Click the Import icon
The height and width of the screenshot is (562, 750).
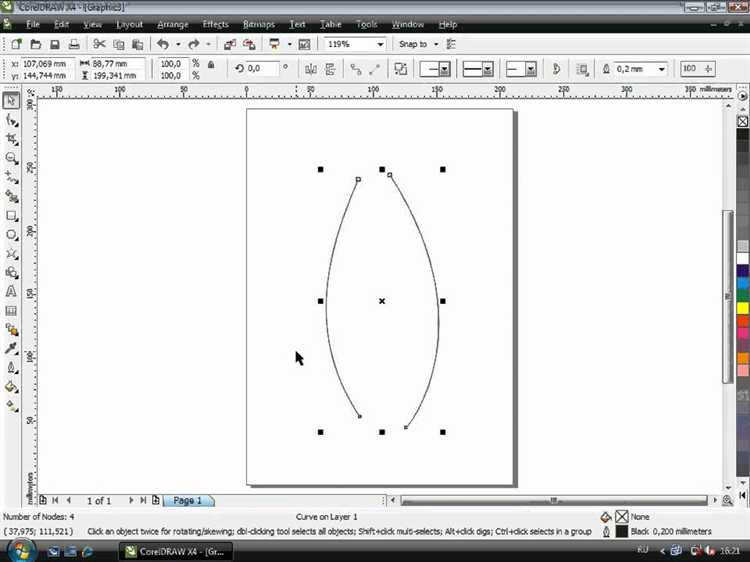(230, 44)
